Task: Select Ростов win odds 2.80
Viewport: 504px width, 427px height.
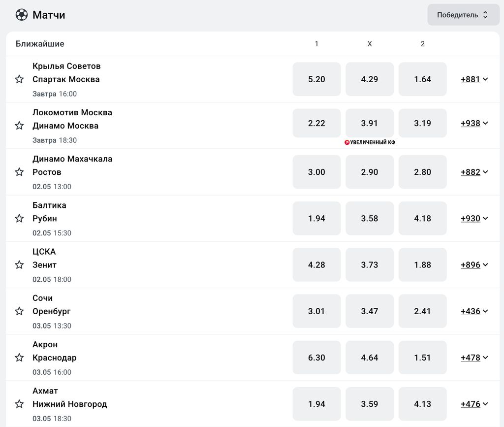Action: (423, 172)
